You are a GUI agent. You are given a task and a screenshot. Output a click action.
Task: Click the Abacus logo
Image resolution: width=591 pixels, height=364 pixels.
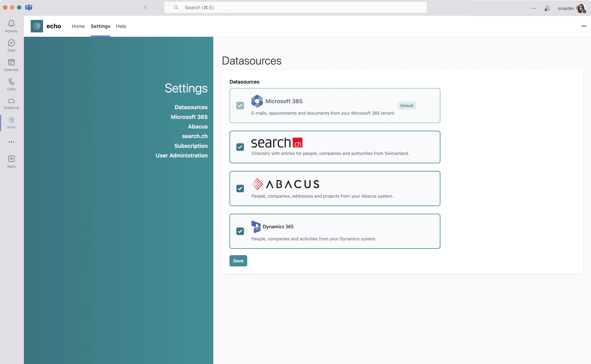(x=286, y=184)
